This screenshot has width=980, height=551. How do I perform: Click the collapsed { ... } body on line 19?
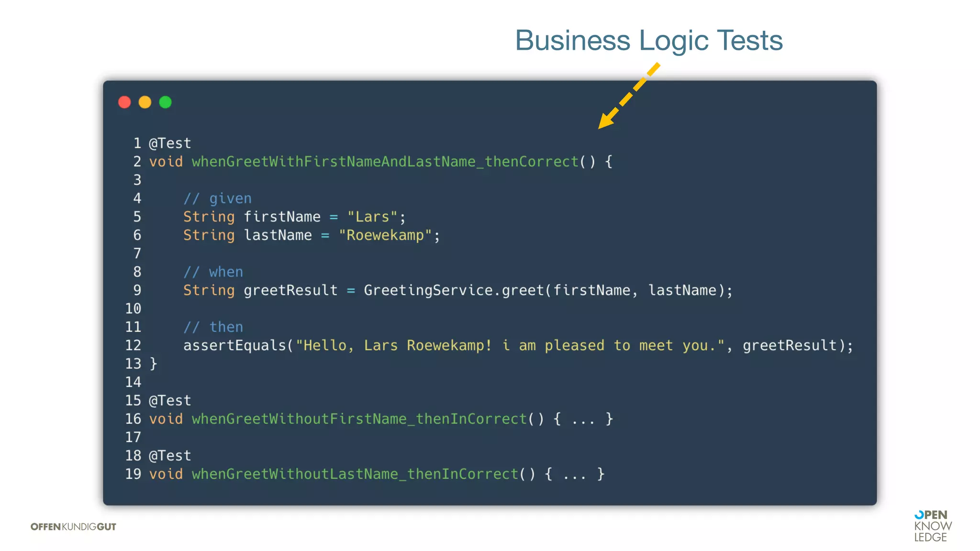click(575, 474)
